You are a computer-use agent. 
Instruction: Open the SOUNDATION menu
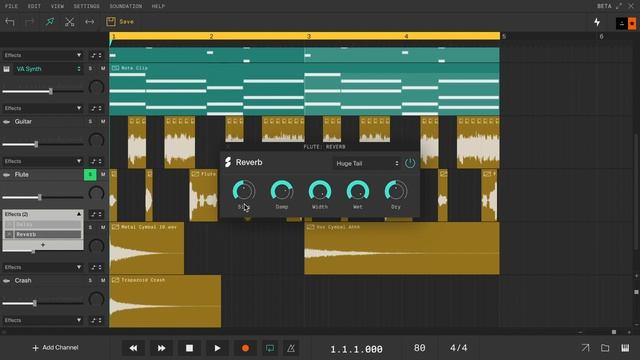[x=126, y=6]
